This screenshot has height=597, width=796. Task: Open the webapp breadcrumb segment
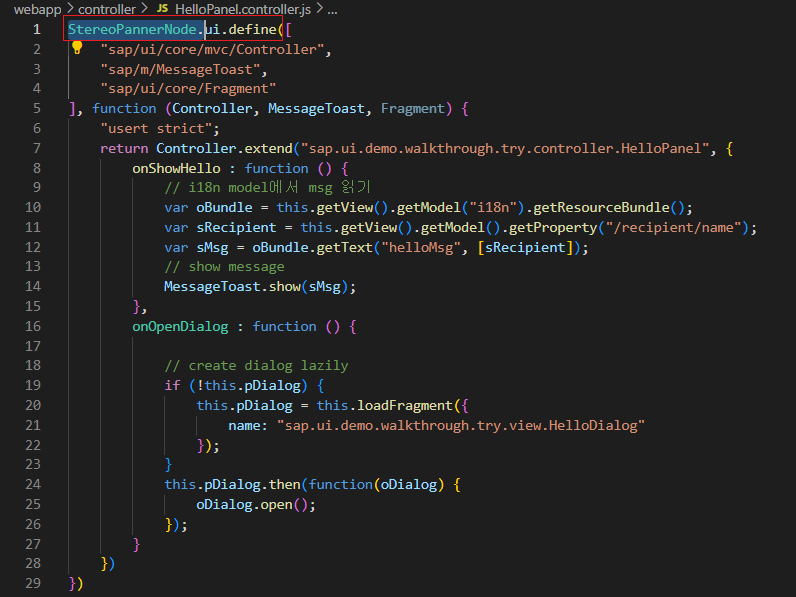38,9
